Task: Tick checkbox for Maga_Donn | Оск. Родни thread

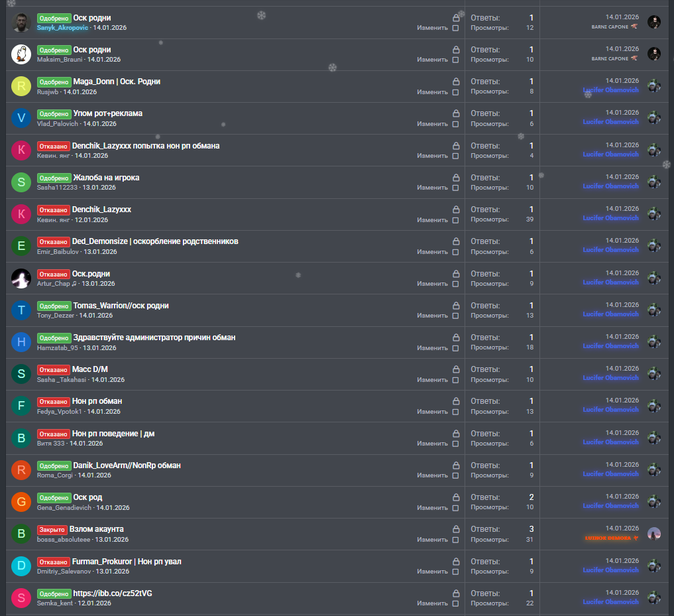Action: point(456,92)
